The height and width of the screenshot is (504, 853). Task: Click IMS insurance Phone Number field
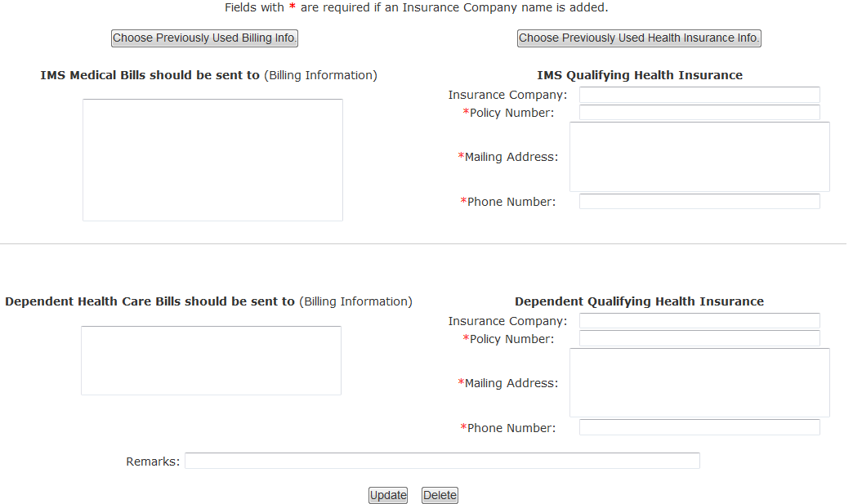pos(699,202)
